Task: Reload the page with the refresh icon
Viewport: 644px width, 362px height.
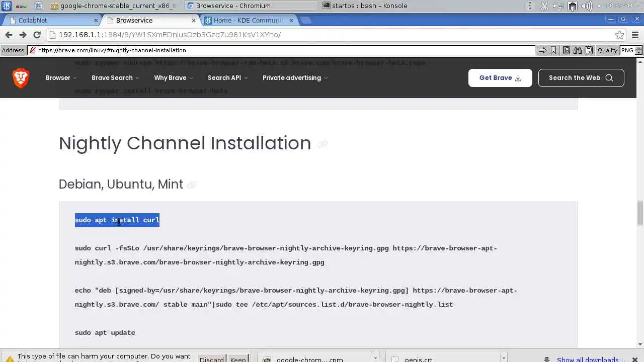Action: (x=37, y=35)
